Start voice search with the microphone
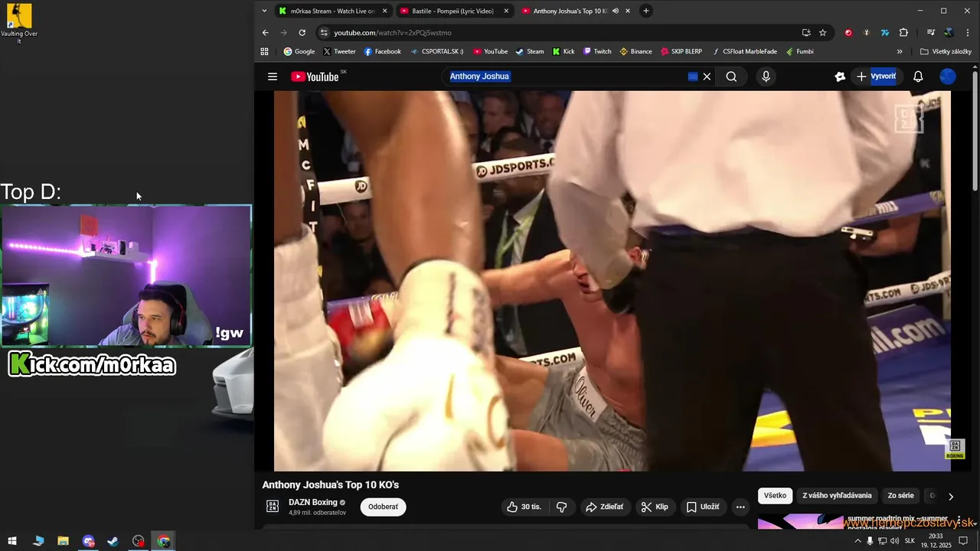The height and width of the screenshot is (551, 980). pyautogui.click(x=766, y=77)
